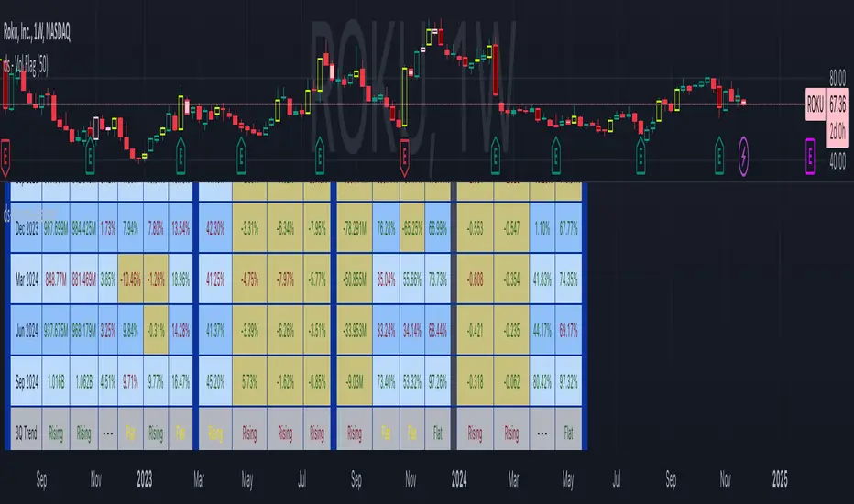Click the ROKU symbol price label
The width and height of the screenshot is (854, 504).
tap(816, 104)
